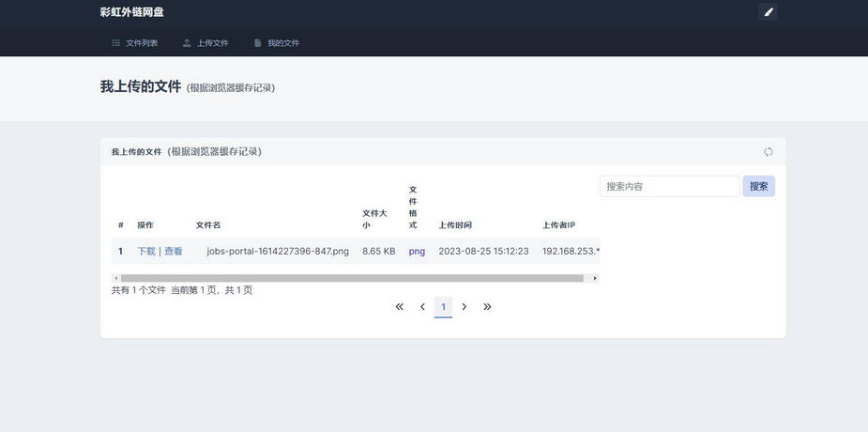
Task: Click the list icon beside 文件列表
Action: (x=115, y=42)
